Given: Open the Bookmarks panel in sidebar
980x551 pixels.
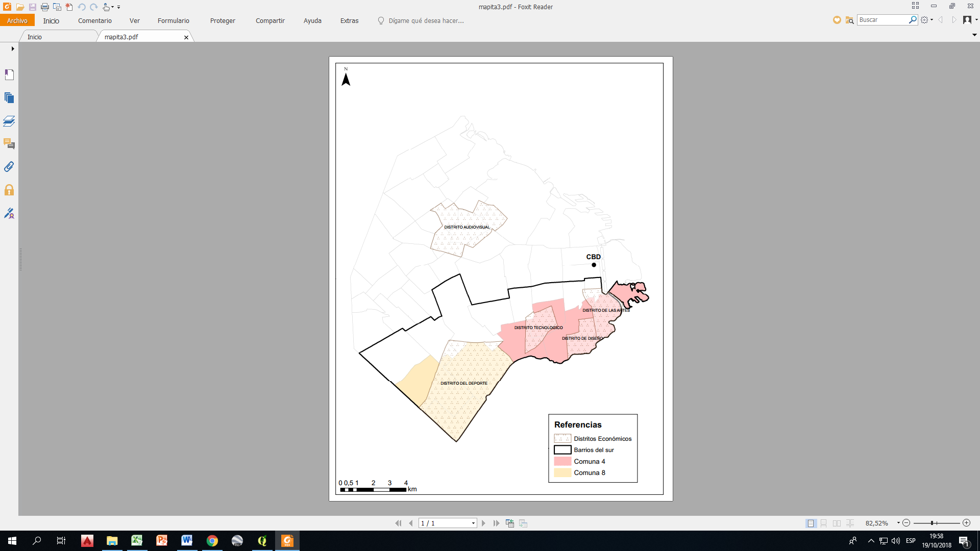Looking at the screenshot, I should pos(9,74).
